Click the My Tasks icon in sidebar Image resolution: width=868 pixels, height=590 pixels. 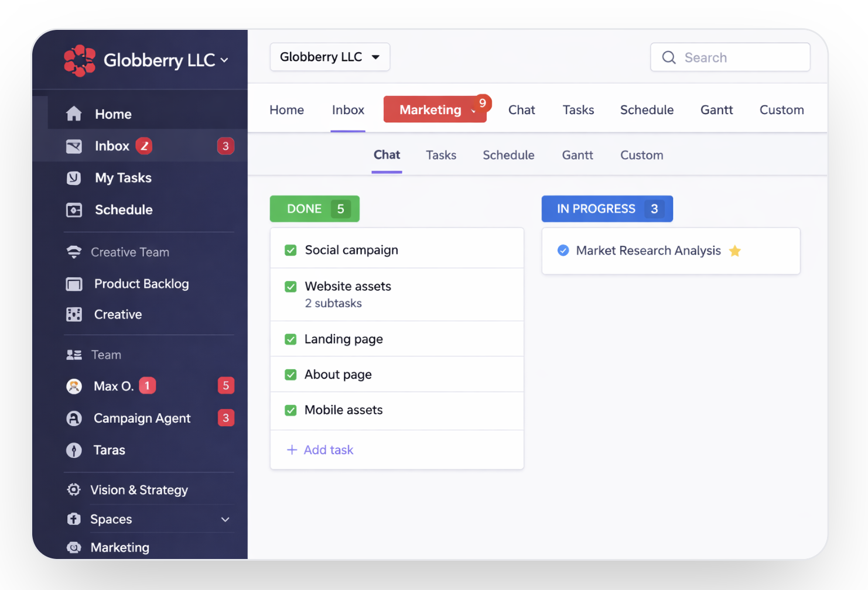click(74, 178)
